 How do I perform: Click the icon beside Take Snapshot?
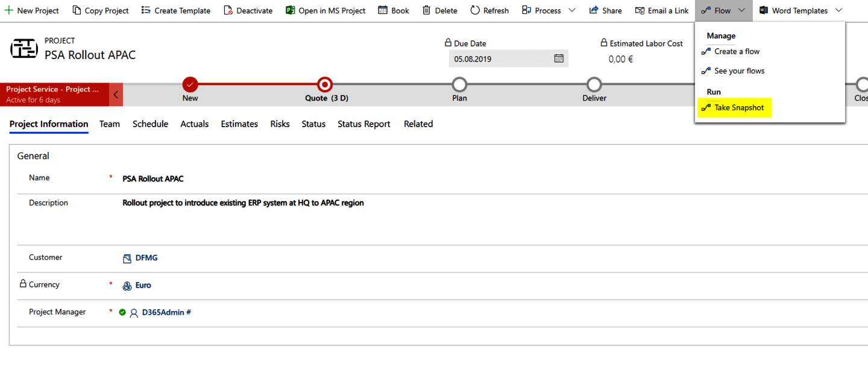tap(706, 108)
